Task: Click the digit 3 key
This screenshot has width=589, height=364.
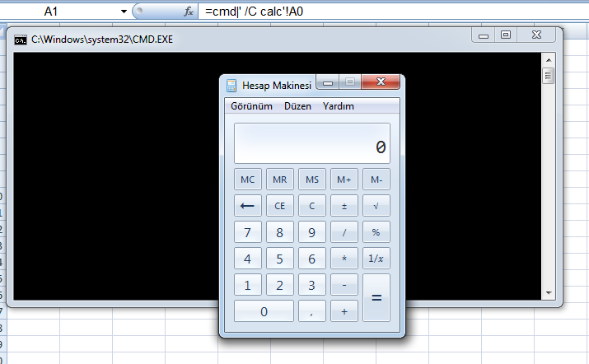Action: click(x=311, y=285)
